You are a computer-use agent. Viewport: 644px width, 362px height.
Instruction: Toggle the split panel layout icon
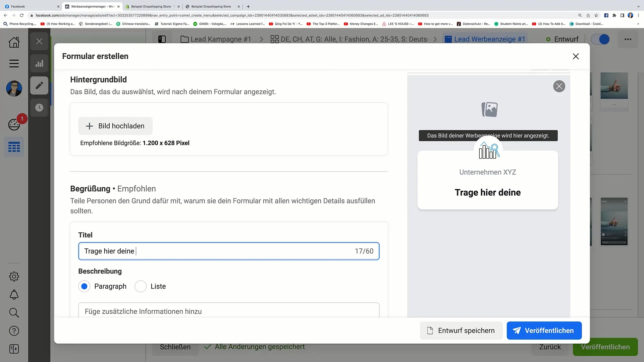click(162, 39)
